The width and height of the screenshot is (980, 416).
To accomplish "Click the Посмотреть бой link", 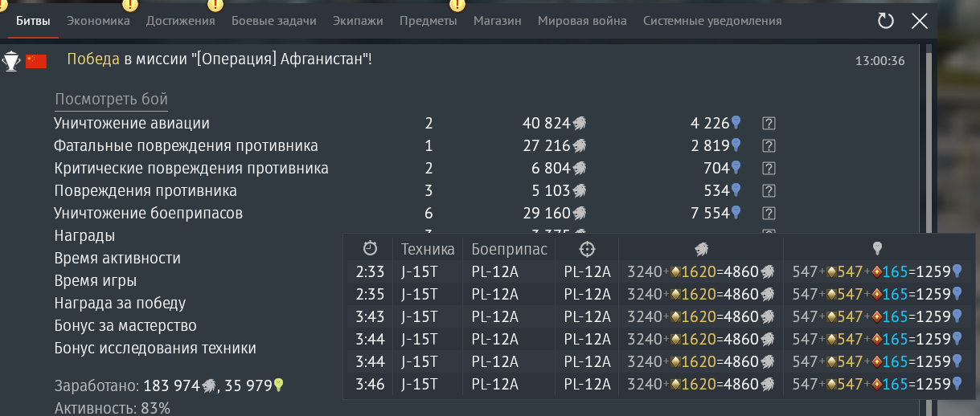I will pos(111,100).
